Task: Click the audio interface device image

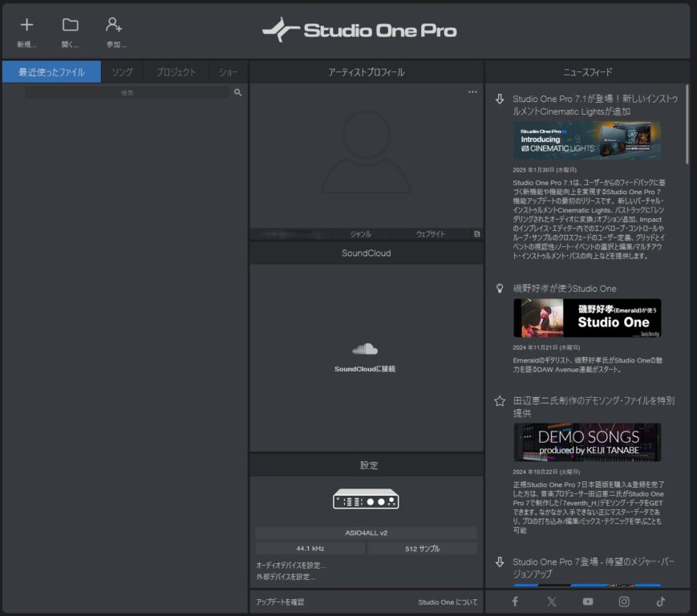Action: click(x=366, y=499)
